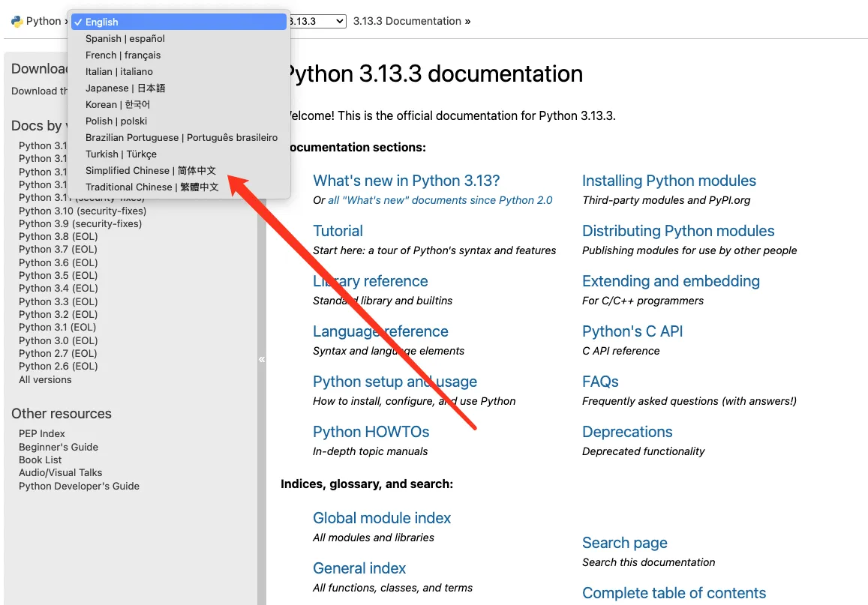The image size is (868, 605).
Task: Open the Language reference link
Action: point(380,332)
